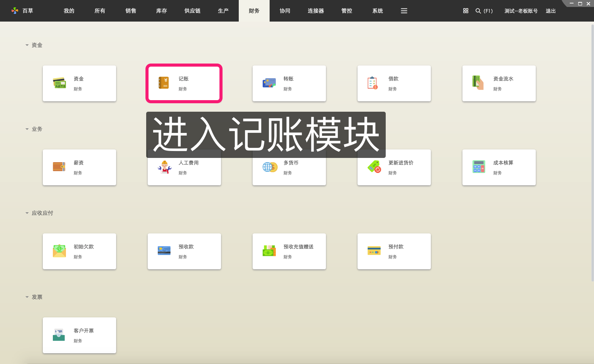This screenshot has height=364, width=594.
Task: Switch to the 系统 tab
Action: coord(378,11)
